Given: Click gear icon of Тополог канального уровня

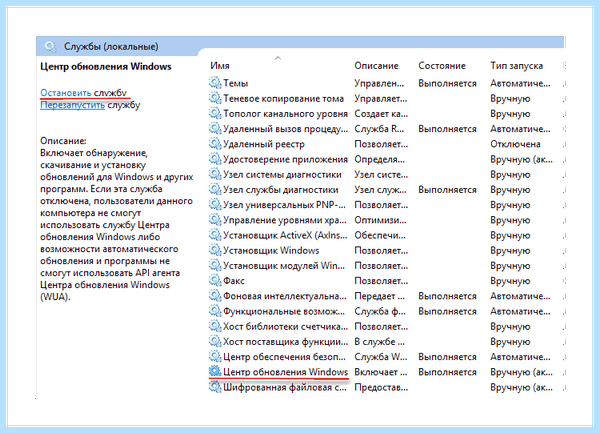Looking at the screenshot, I should (x=215, y=113).
